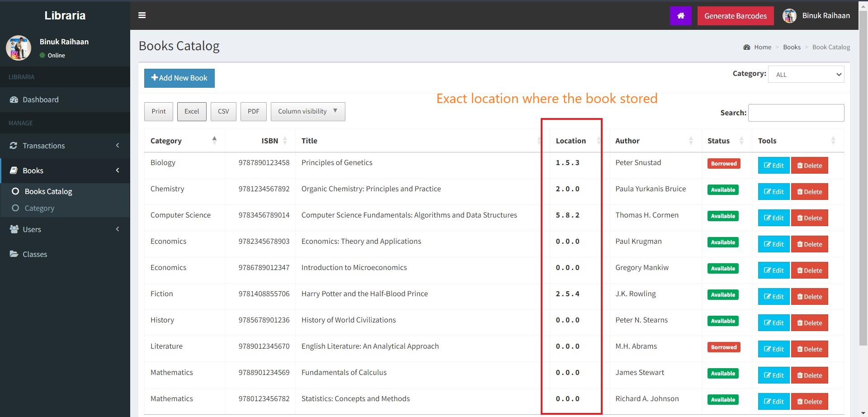Click the Add New Book button

(x=179, y=78)
